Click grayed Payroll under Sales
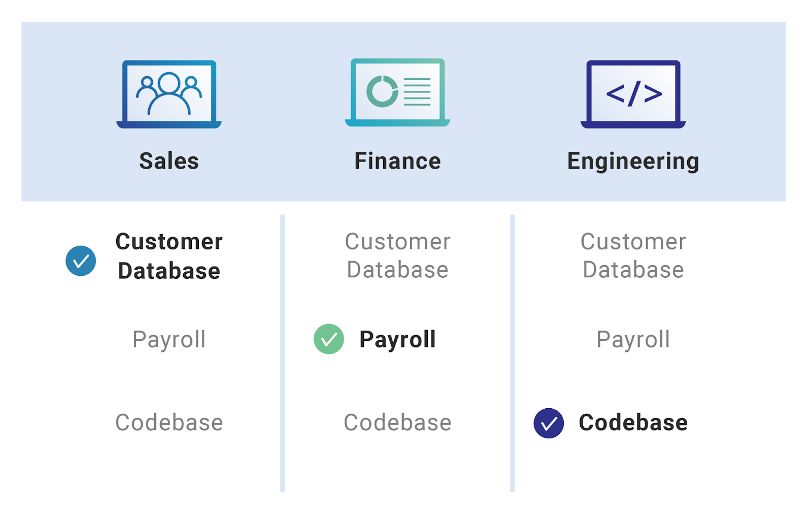 click(x=169, y=340)
